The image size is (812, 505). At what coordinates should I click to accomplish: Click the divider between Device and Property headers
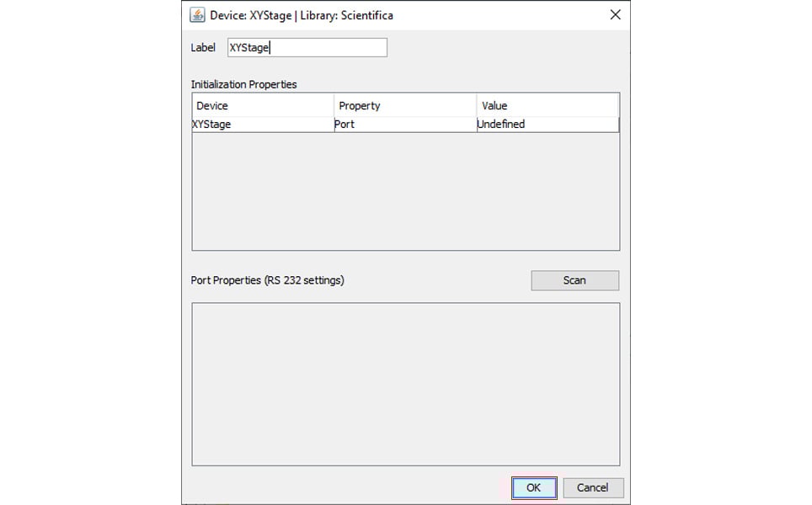point(334,106)
